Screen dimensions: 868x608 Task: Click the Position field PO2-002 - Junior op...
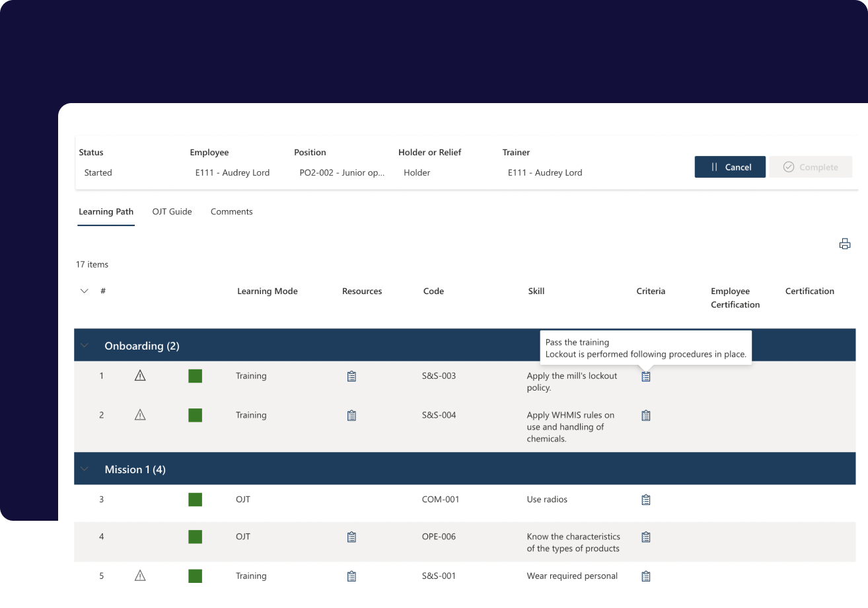click(x=342, y=172)
